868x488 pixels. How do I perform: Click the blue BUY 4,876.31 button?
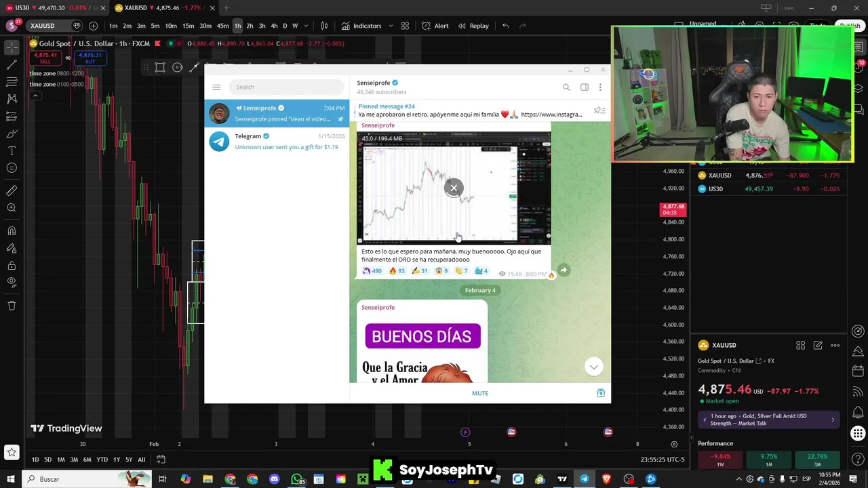click(90, 58)
